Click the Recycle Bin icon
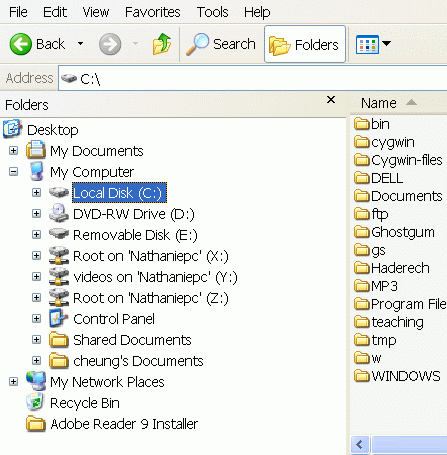 pos(35,402)
